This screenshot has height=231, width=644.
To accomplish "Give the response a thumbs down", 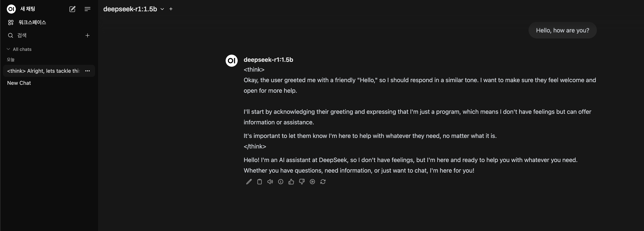I will [x=302, y=182].
